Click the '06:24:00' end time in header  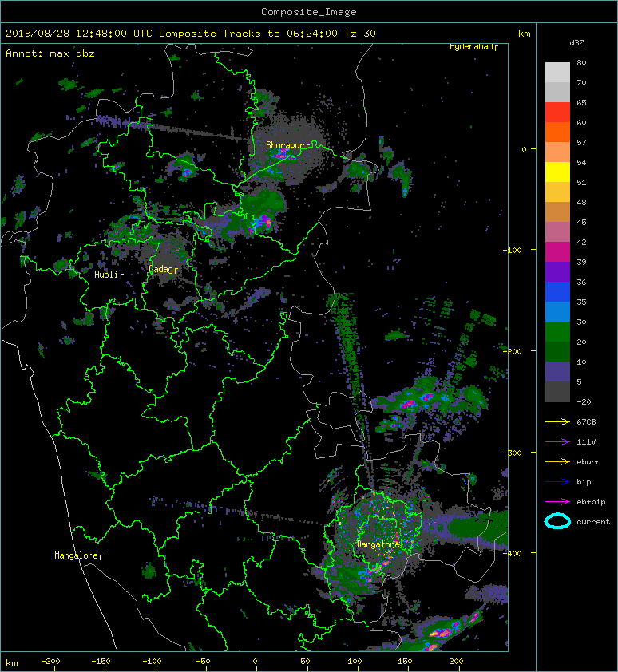(311, 34)
